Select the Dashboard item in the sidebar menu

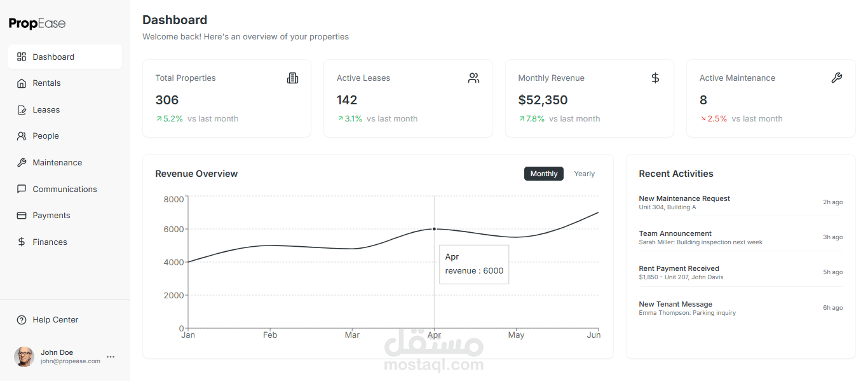click(53, 57)
